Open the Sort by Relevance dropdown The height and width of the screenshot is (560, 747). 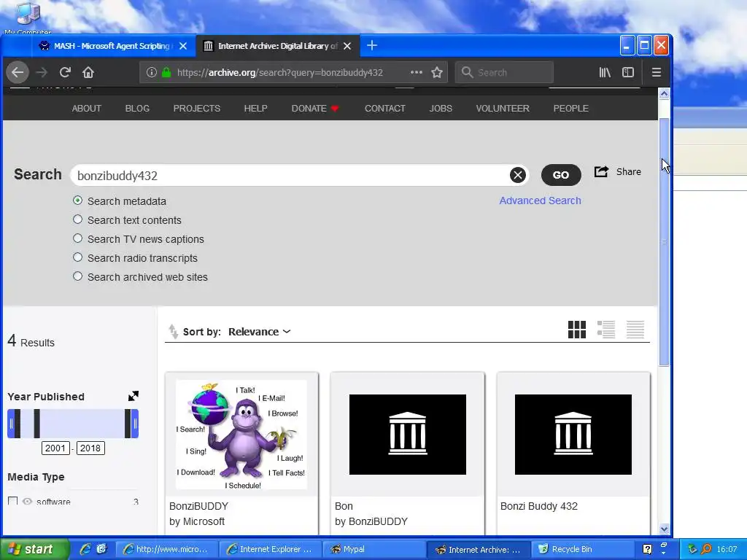pos(259,332)
